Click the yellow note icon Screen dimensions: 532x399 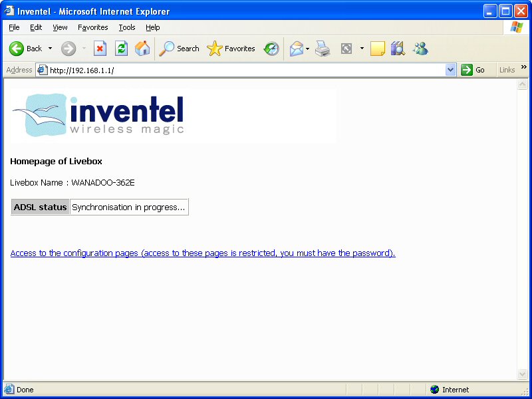(x=377, y=49)
